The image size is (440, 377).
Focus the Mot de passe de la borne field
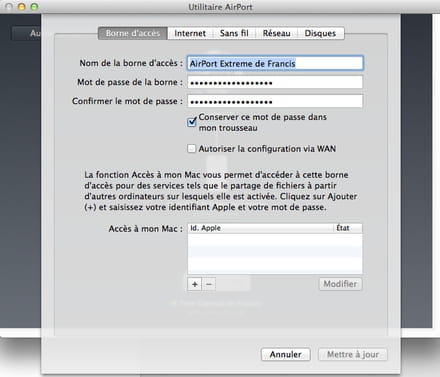coord(275,82)
